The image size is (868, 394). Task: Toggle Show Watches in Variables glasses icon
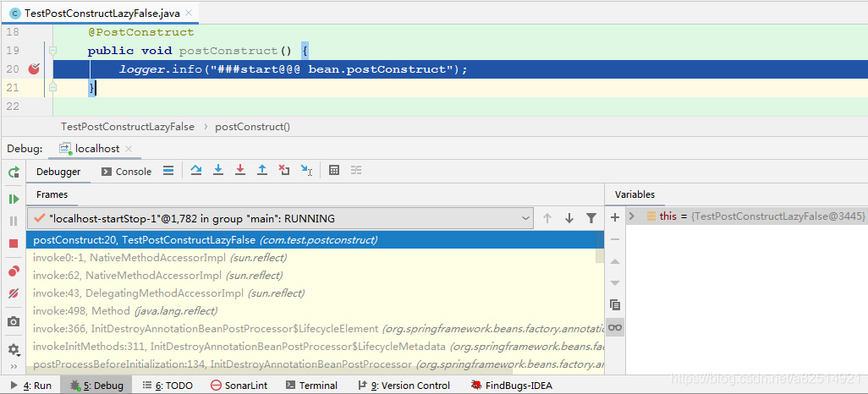(x=614, y=327)
